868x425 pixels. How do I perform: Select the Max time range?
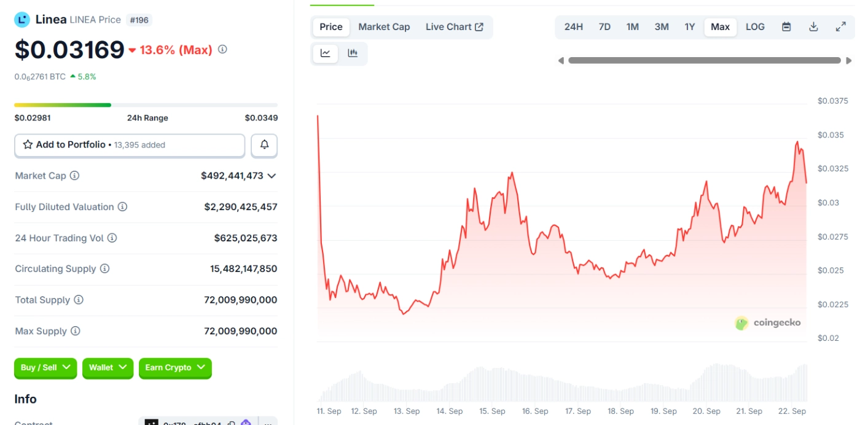721,27
